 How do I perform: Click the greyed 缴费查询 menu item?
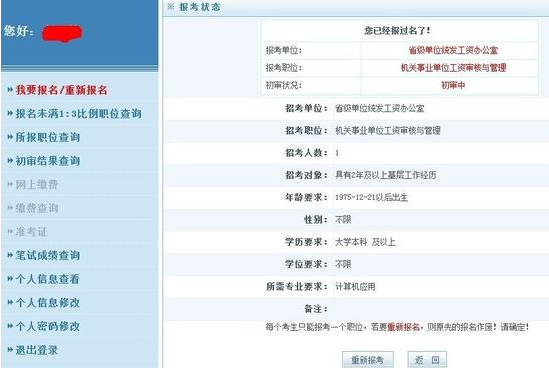click(37, 208)
